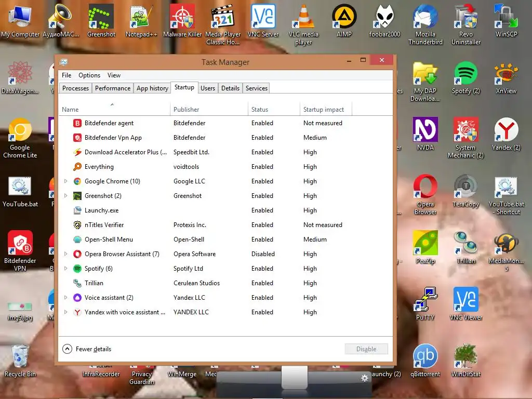Sort by the Status column header
Viewport: 532px width, 399px height.
pos(274,109)
